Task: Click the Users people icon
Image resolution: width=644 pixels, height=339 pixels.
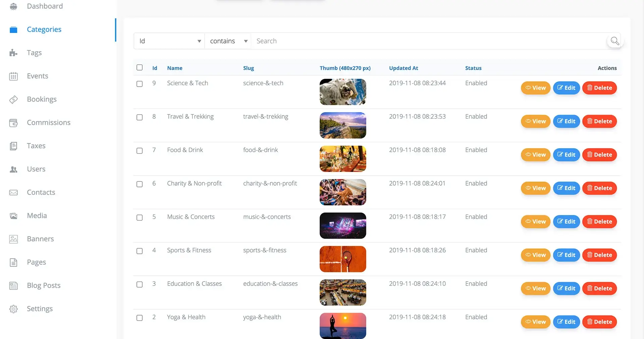Action: [13, 169]
